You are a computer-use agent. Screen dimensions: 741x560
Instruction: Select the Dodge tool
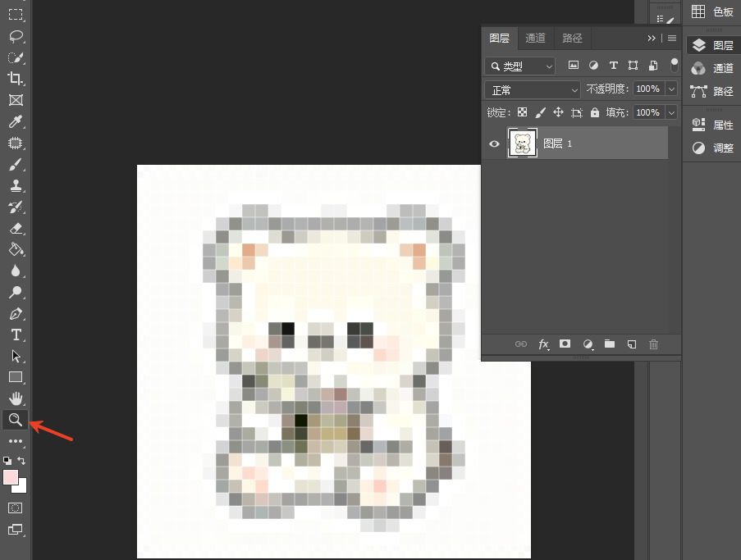16,292
